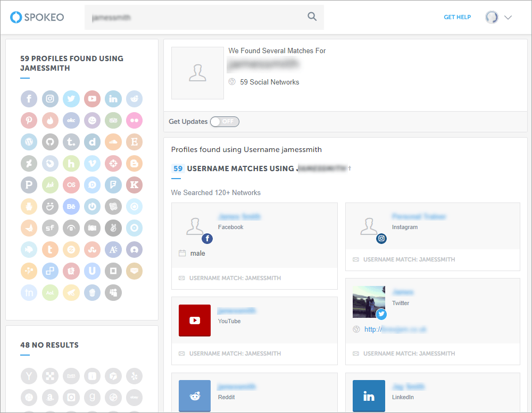The image size is (532, 413).
Task: Click the Goodreads 'g' icon under No Results
Action: click(92, 398)
